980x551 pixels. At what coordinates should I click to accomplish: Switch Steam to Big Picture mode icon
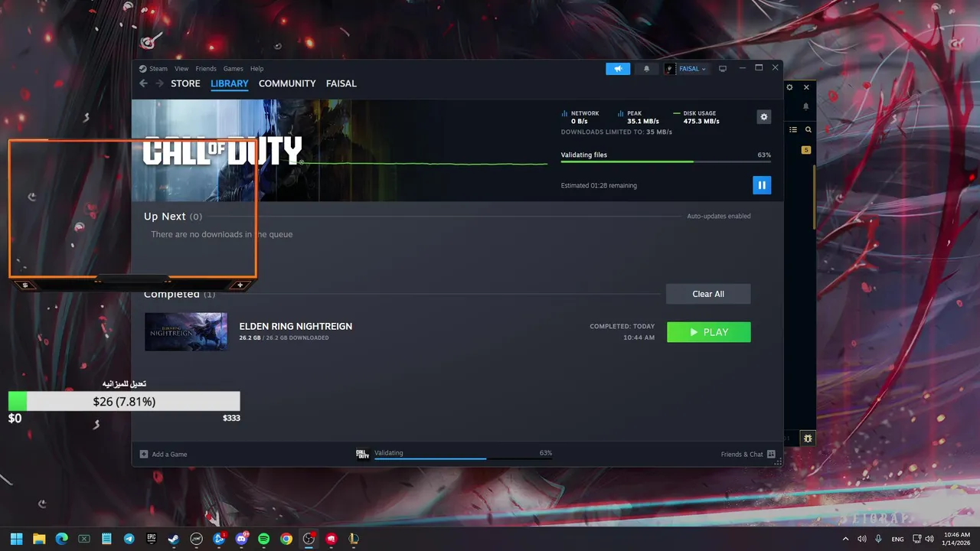723,69
